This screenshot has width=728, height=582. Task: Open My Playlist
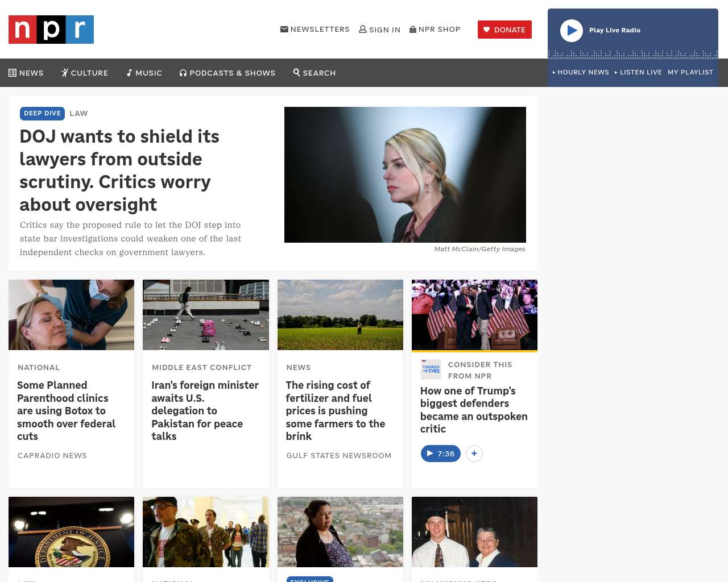(x=690, y=72)
